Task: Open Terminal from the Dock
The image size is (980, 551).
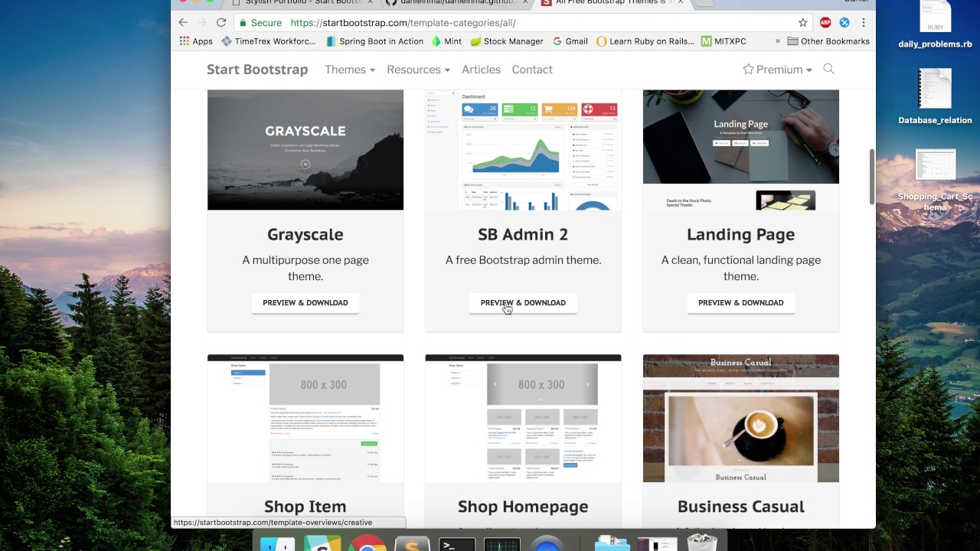Action: pyautogui.click(x=457, y=543)
